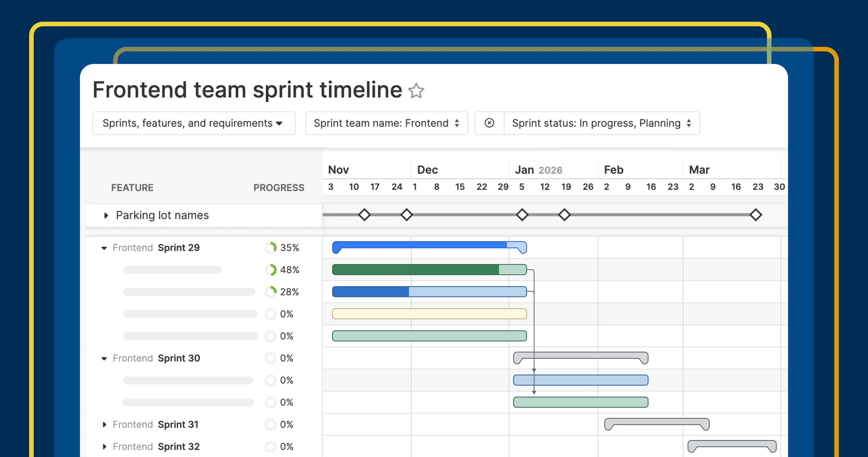Image resolution: width=868 pixels, height=457 pixels.
Task: Collapse the Frontend Sprint 30 group
Action: coord(104,358)
